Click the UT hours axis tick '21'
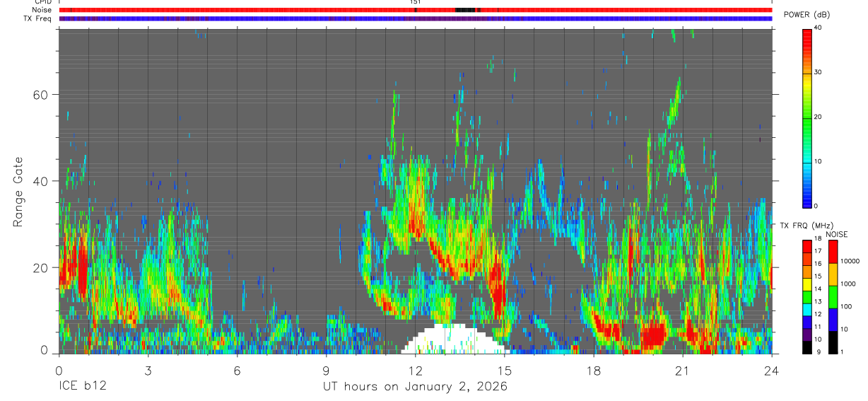Image resolution: width=868 pixels, height=401 pixels. click(683, 370)
